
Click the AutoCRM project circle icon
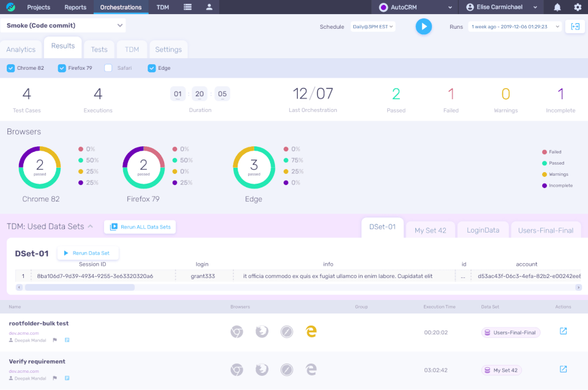tap(383, 7)
